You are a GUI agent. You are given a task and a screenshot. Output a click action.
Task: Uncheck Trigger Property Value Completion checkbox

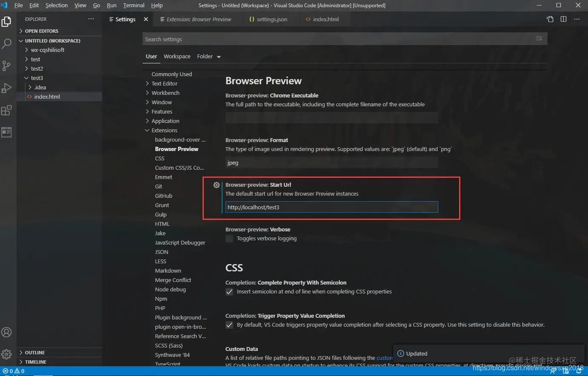[x=229, y=325]
